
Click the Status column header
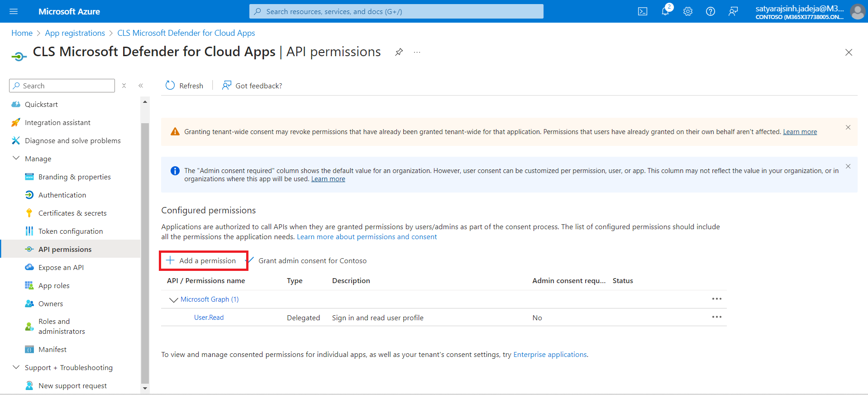click(x=623, y=281)
